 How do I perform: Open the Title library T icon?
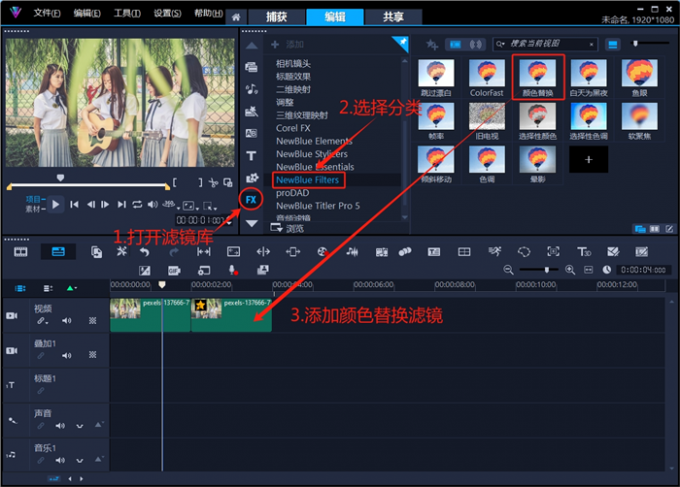tap(251, 156)
